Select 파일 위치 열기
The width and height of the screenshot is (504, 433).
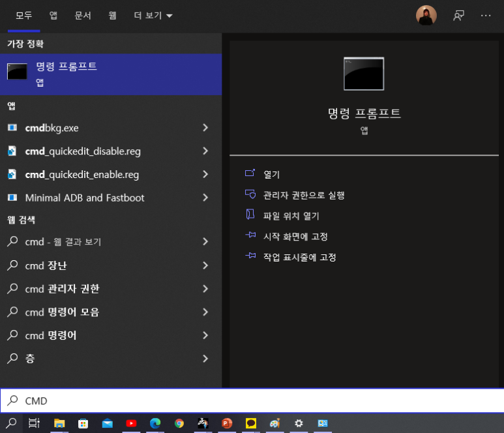[x=291, y=216]
